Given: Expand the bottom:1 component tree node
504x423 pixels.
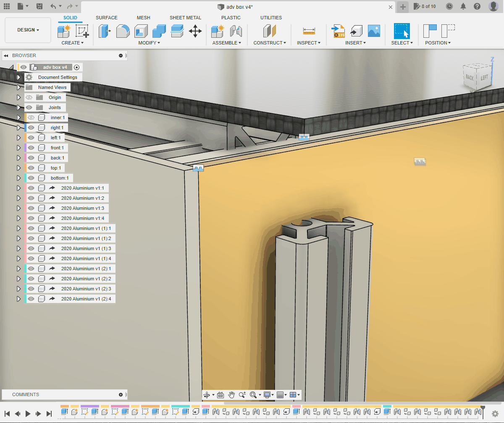Looking at the screenshot, I should click(x=18, y=178).
